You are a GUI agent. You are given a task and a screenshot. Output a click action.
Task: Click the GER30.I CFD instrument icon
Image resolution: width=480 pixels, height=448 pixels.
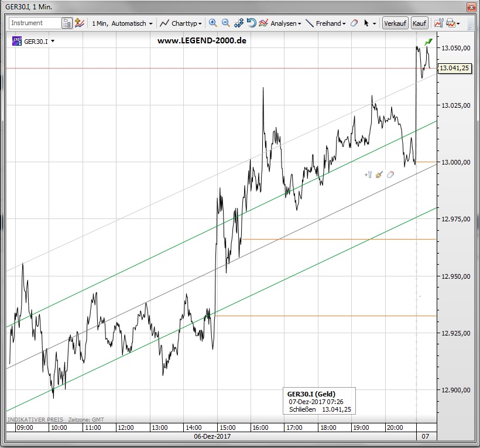pyautogui.click(x=17, y=41)
